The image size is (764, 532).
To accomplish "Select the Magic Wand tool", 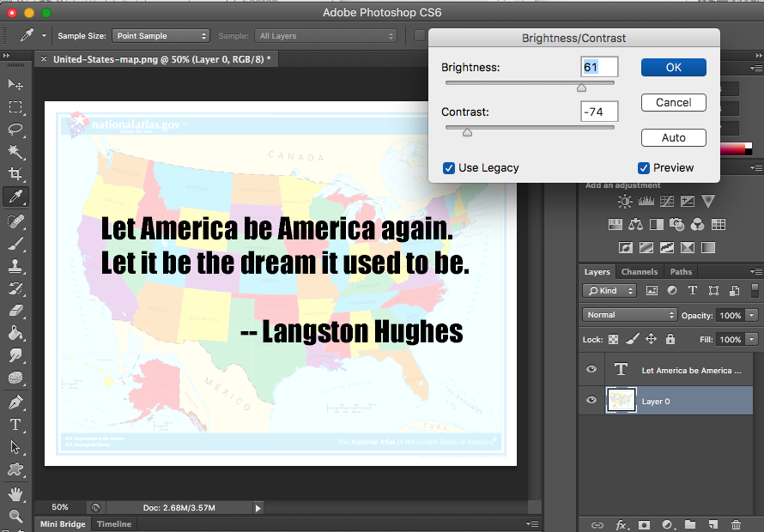I will pyautogui.click(x=15, y=152).
